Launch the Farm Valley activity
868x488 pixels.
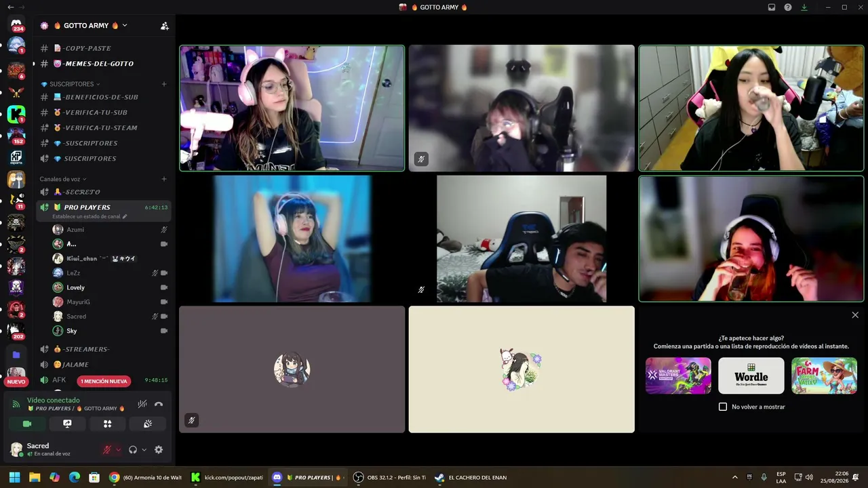pos(824,375)
